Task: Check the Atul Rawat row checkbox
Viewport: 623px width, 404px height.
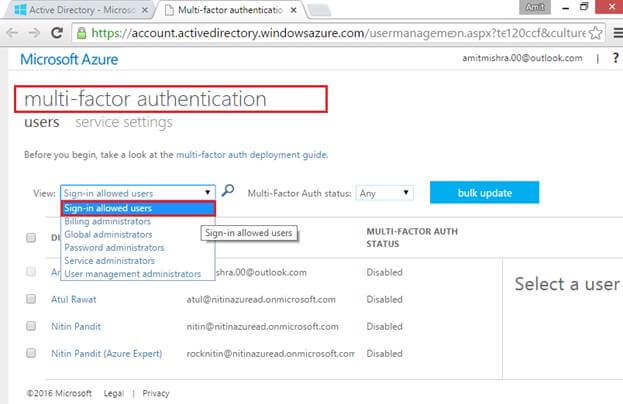Action: coord(31,299)
